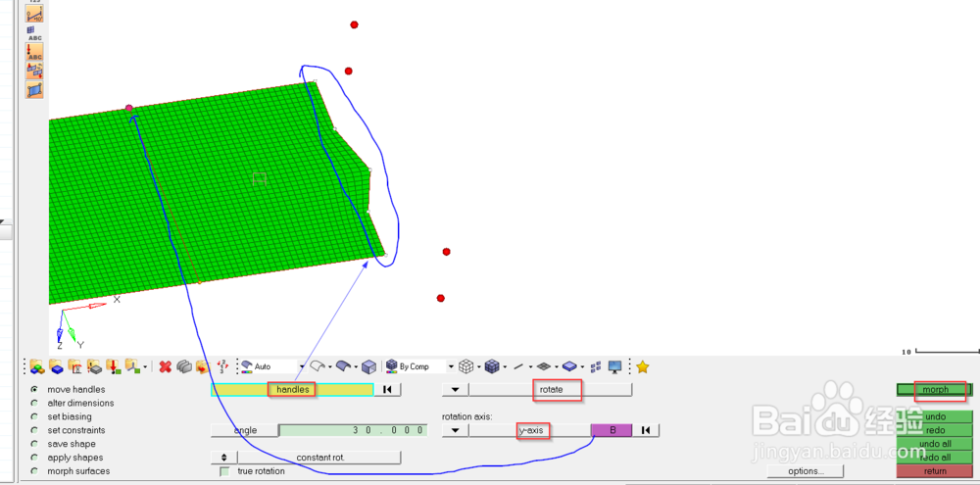Click the shaded elements cube icon

[x=492, y=366]
